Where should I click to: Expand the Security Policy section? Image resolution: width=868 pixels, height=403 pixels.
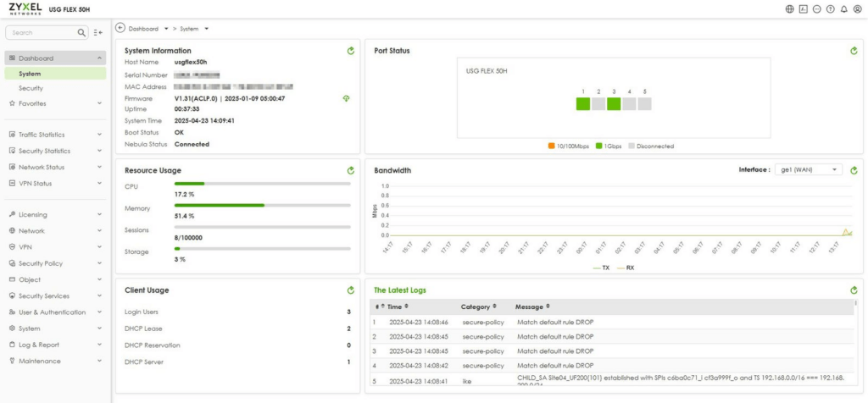[x=55, y=263]
